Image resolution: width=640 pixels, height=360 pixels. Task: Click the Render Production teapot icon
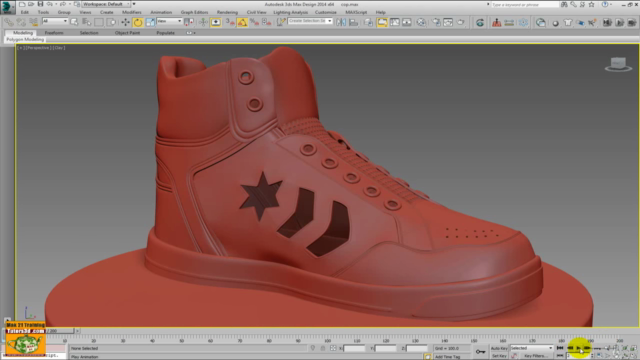tap(460, 22)
